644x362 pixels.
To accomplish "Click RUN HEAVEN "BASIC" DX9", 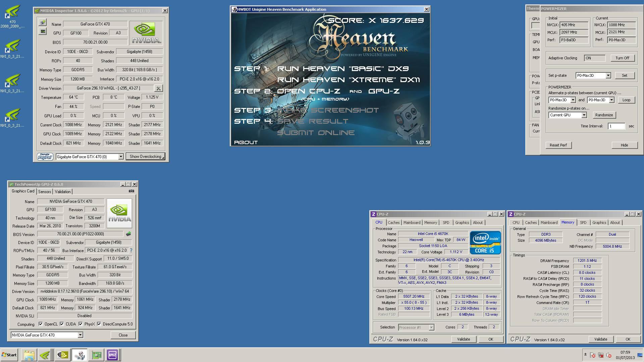I will (343, 69).
